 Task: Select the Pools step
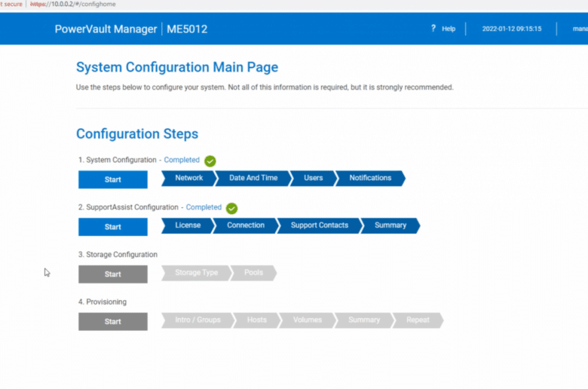click(x=253, y=273)
